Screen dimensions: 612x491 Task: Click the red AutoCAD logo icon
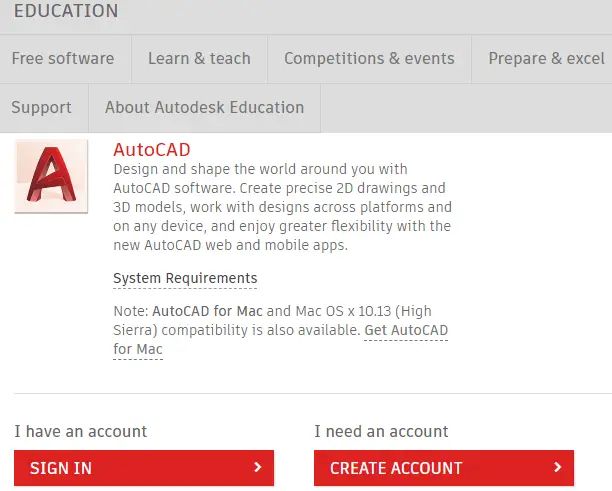(51, 176)
